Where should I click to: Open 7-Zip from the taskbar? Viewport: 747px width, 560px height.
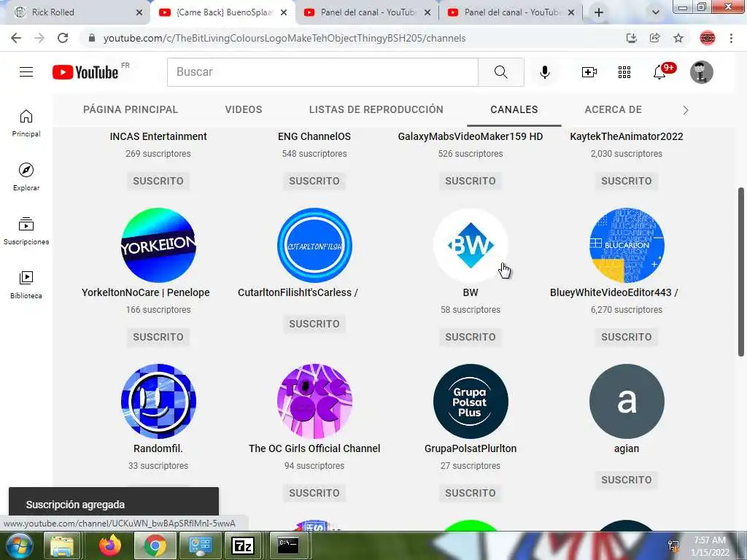click(242, 545)
